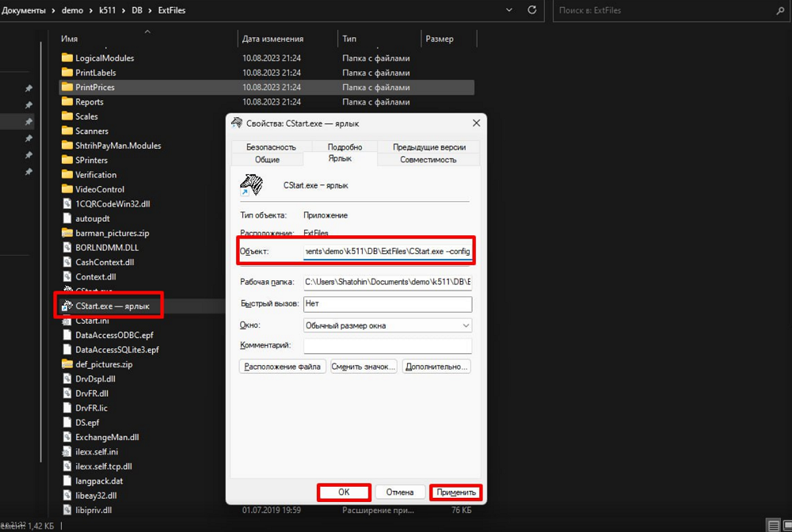This screenshot has height=532, width=792.
Task: Click the Сменить значок button
Action: (364, 367)
